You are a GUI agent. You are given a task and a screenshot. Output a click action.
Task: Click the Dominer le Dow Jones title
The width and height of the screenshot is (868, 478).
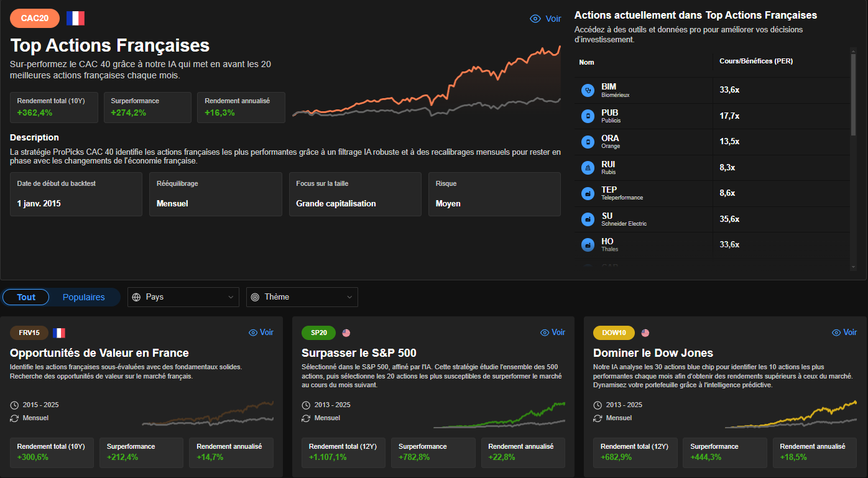point(653,353)
